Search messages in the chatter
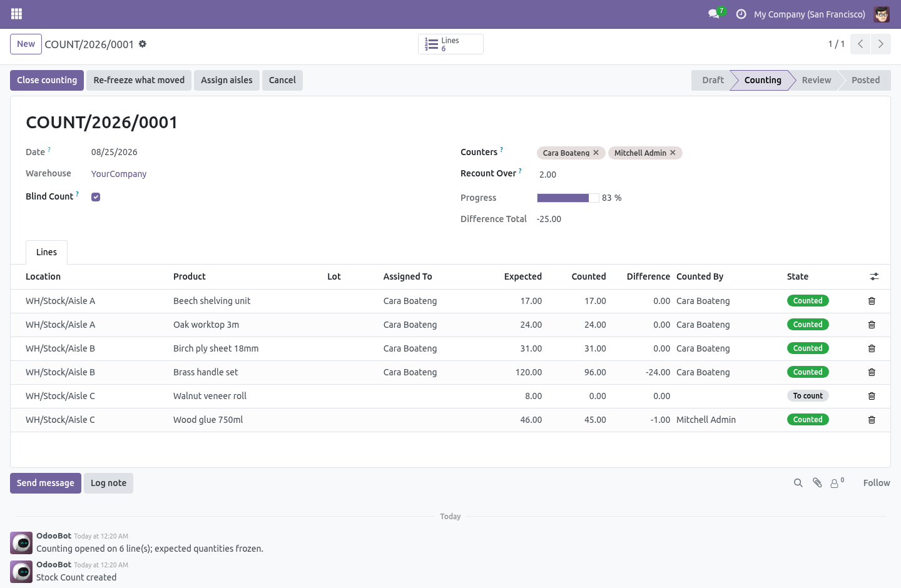901x588 pixels. tap(798, 483)
